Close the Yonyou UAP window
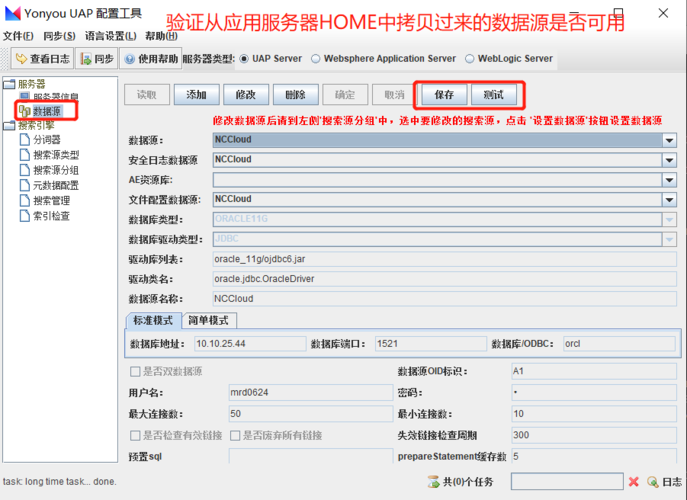The width and height of the screenshot is (687, 500). (x=663, y=13)
